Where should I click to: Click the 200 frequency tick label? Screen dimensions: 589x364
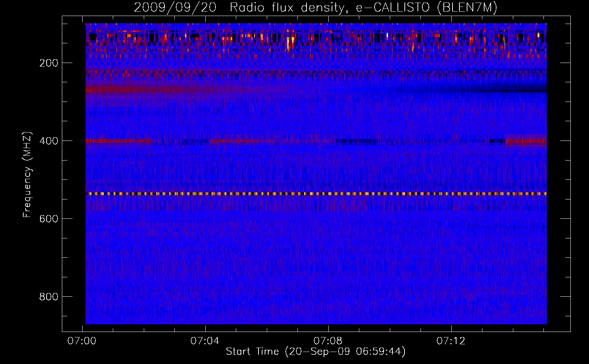(x=49, y=63)
